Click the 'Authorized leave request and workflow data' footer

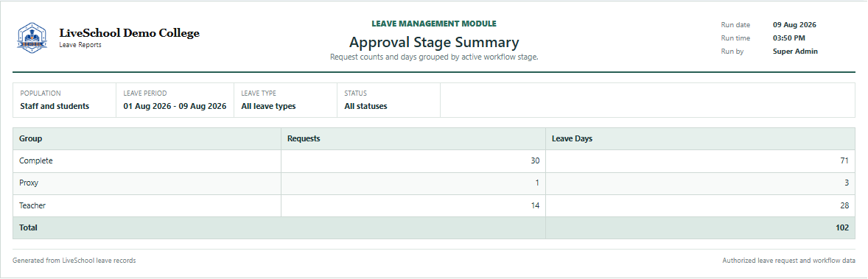789,260
